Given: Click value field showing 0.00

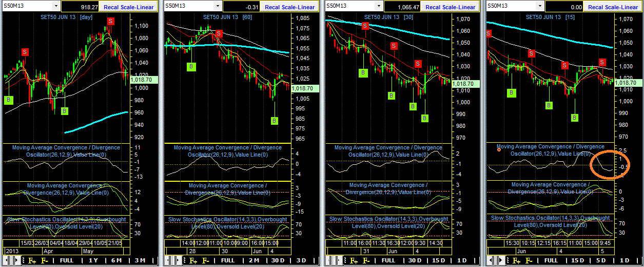Looking at the screenshot, I should point(563,7).
